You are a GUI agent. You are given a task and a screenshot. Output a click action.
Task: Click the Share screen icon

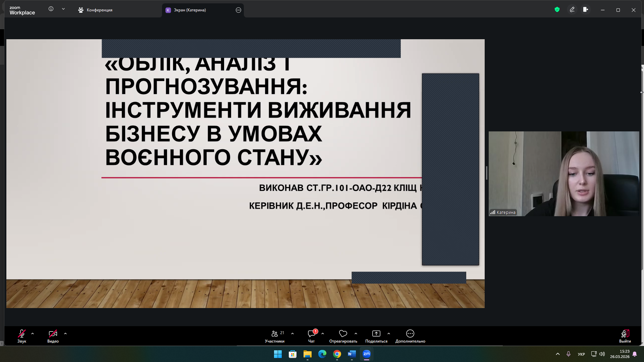coord(376,334)
